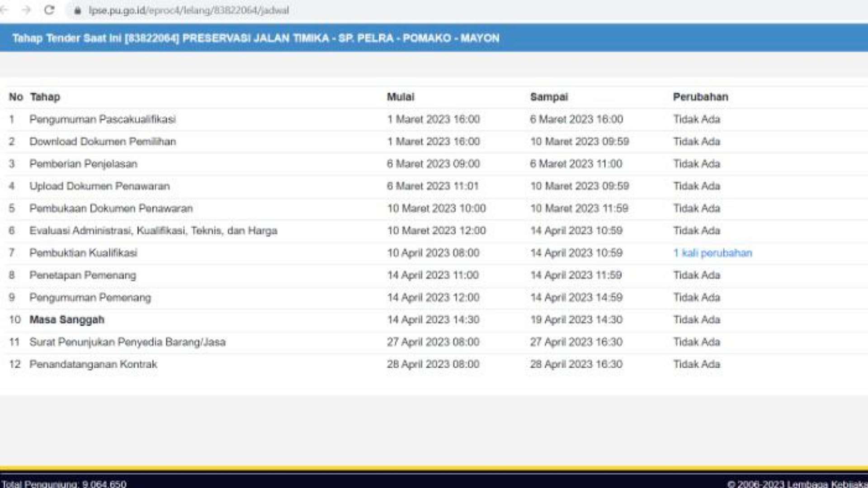Click 'Total Pengunjung' footer counter

pos(64,483)
